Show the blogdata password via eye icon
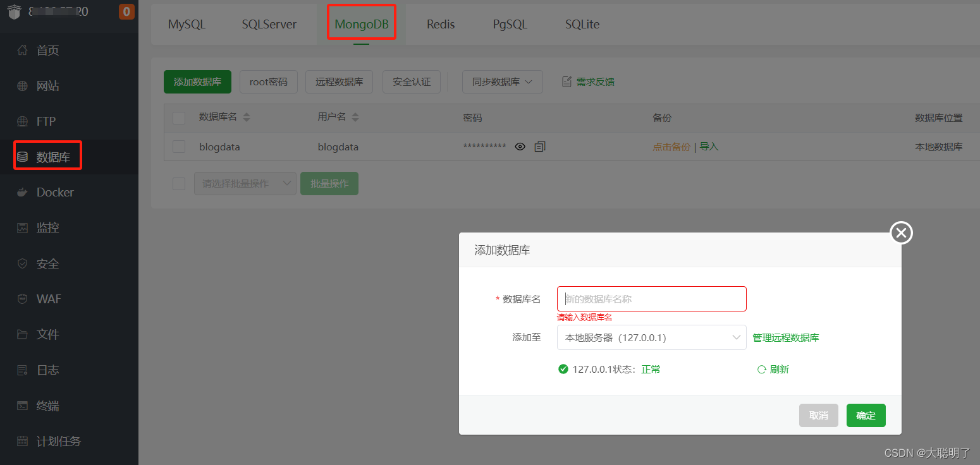 520,147
